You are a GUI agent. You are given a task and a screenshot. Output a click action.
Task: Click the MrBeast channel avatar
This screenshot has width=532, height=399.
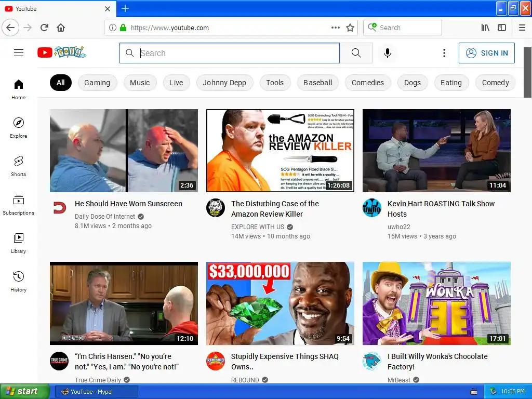[372, 361]
